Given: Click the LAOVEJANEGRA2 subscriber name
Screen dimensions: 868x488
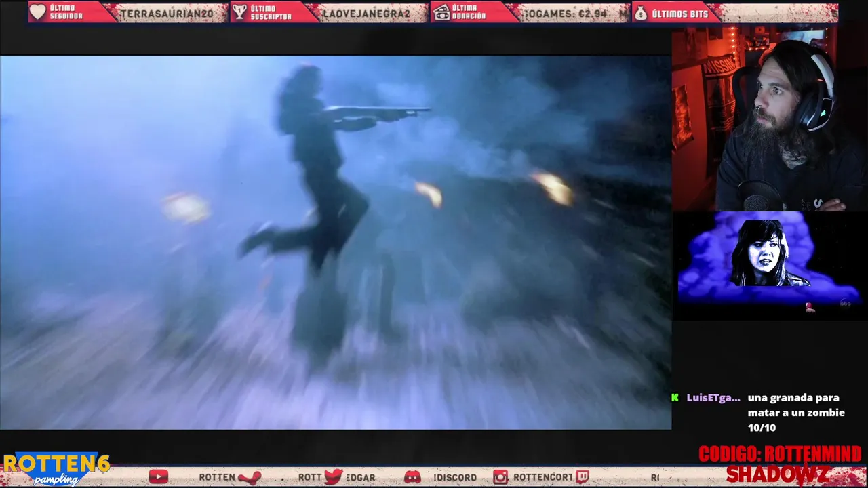Looking at the screenshot, I should [x=367, y=13].
